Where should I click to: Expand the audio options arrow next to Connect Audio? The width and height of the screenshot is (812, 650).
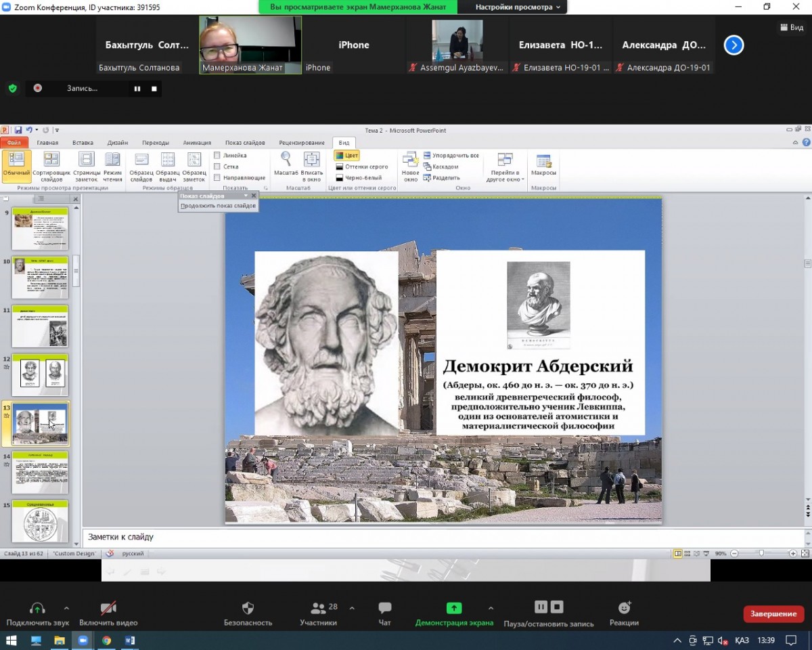[66, 608]
